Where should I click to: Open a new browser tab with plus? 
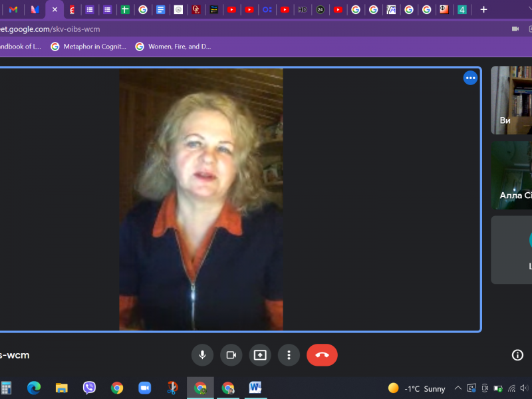(x=483, y=9)
